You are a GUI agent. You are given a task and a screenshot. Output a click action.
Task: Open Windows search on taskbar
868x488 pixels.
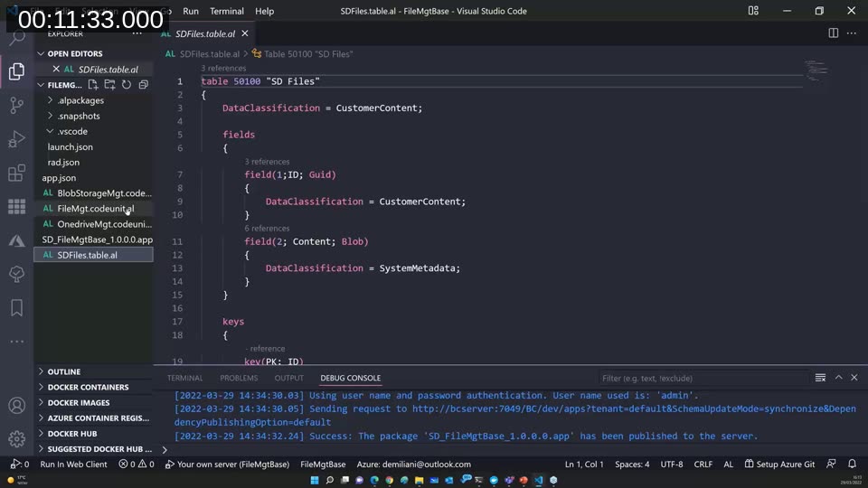coord(329,480)
